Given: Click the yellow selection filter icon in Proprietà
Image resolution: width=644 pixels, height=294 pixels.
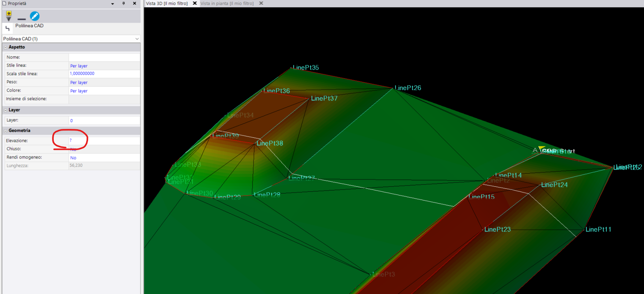Looking at the screenshot, I should [x=8, y=16].
